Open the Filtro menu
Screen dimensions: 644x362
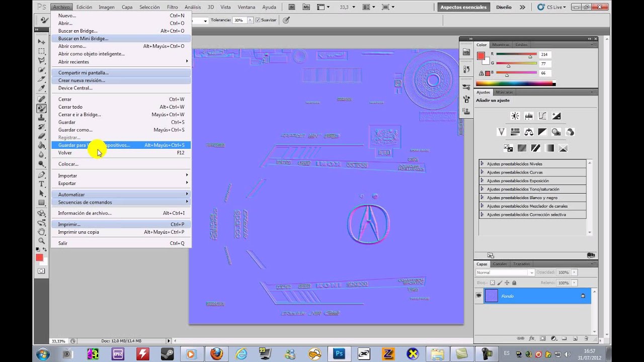pyautogui.click(x=173, y=7)
